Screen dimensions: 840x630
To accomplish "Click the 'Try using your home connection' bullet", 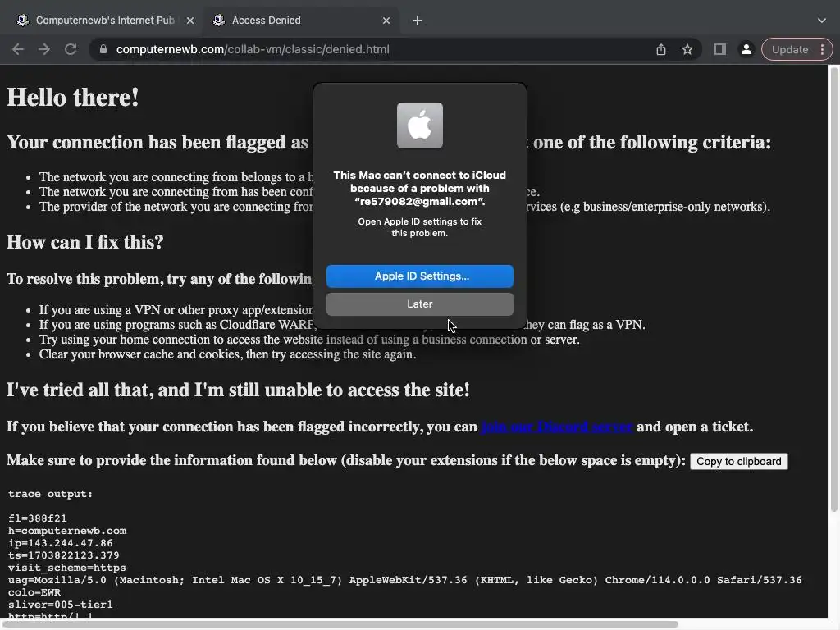I will coord(309,340).
